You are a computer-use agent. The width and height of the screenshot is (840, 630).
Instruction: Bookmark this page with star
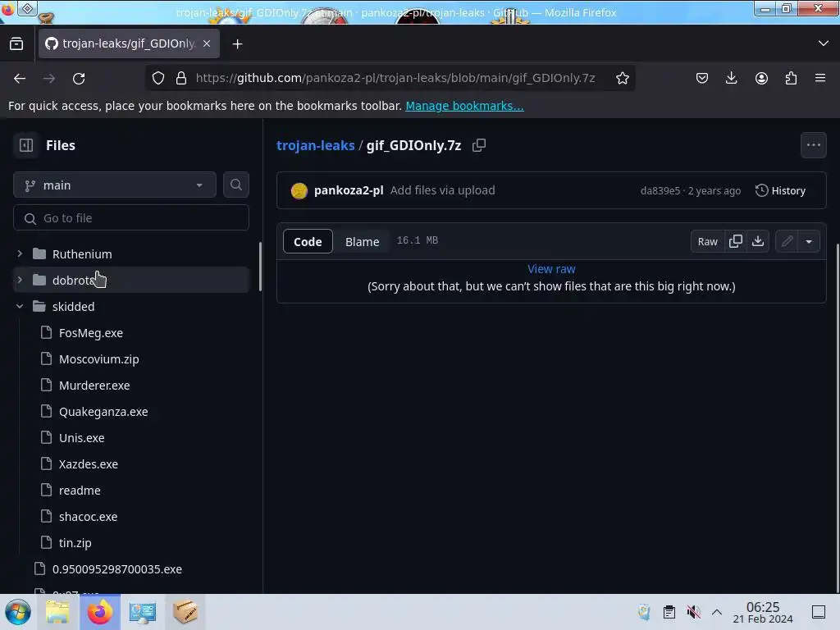pyautogui.click(x=622, y=78)
